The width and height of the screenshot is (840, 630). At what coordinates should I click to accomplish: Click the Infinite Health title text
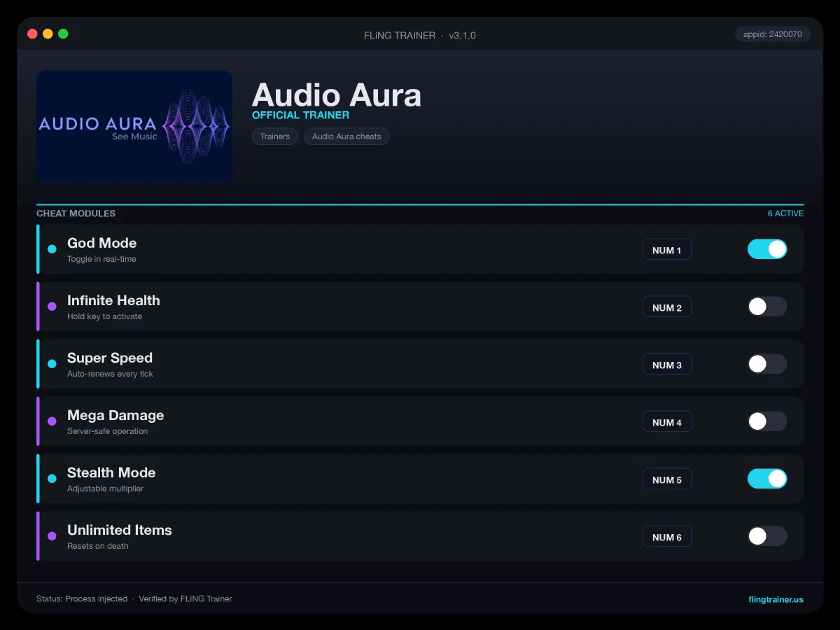pos(113,300)
